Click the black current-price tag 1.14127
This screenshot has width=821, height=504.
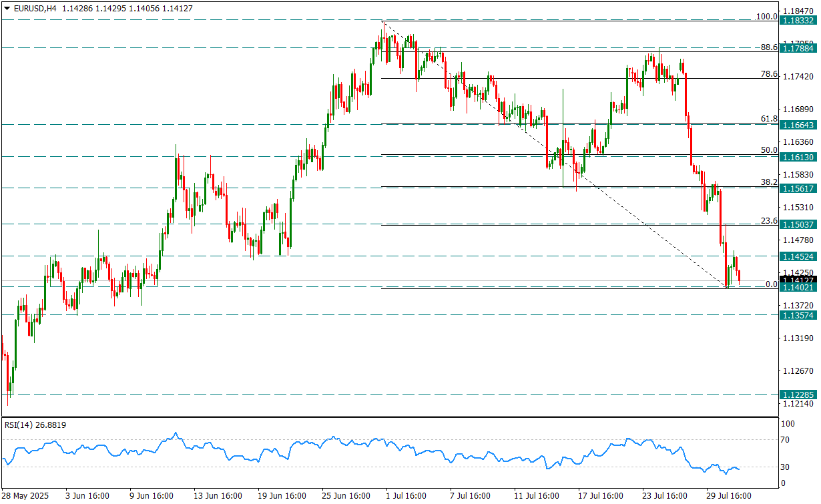coord(799,280)
